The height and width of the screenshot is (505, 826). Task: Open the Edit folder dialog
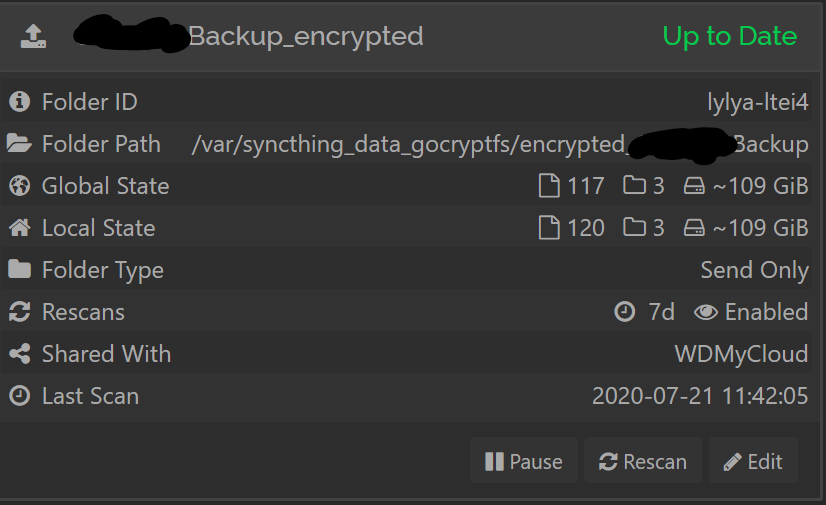point(753,461)
